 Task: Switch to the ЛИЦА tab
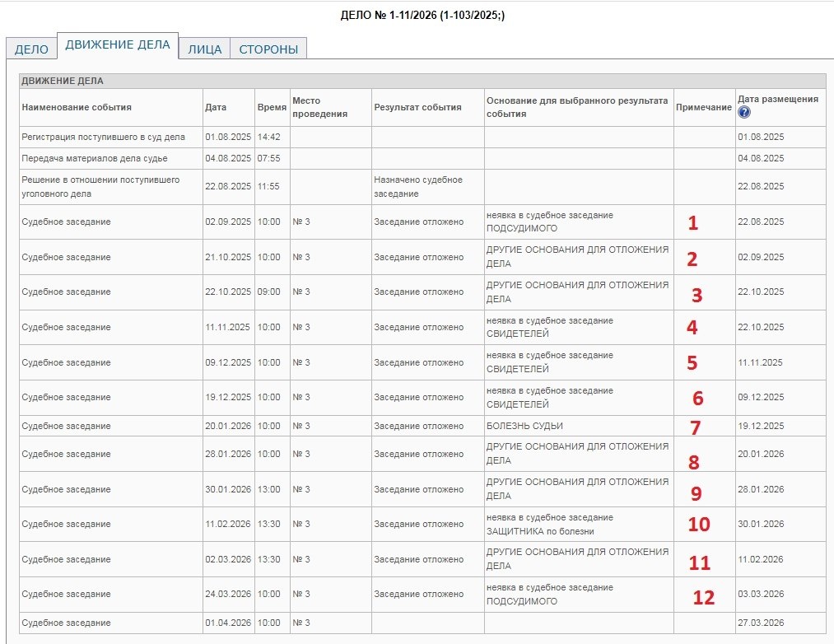tap(205, 49)
